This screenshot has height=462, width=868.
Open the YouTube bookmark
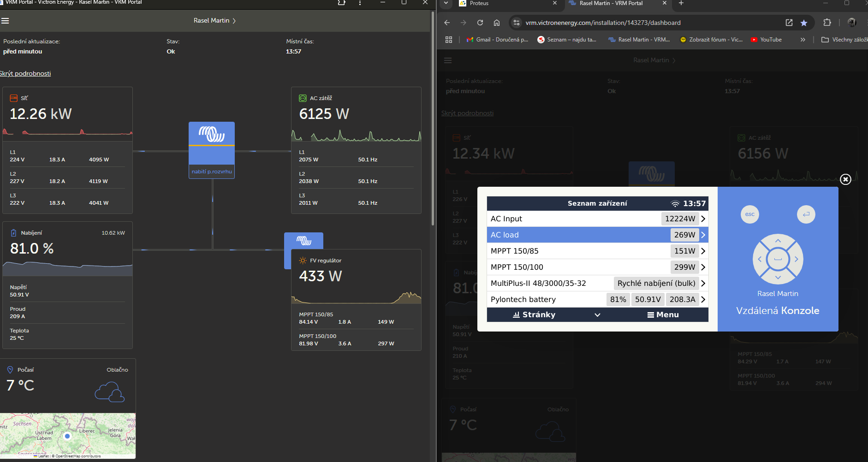766,40
